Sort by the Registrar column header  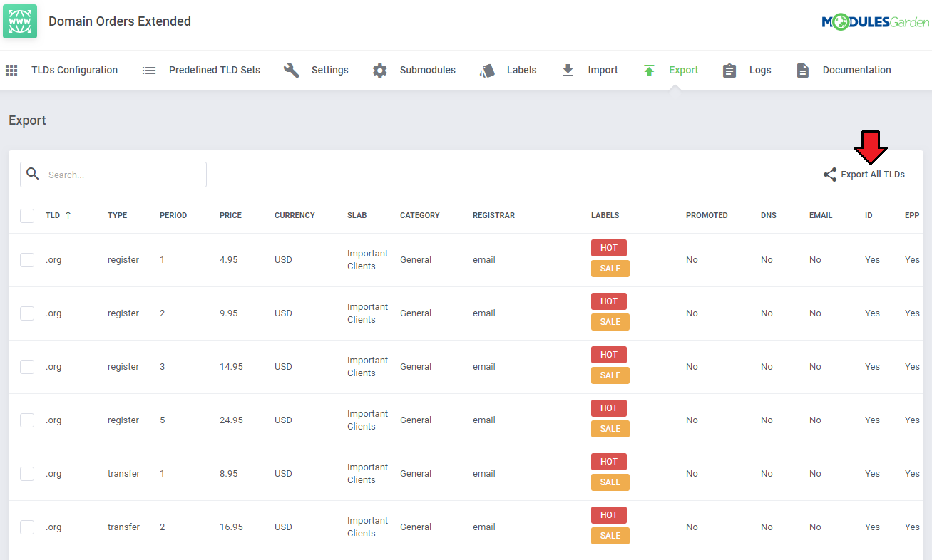coord(493,215)
